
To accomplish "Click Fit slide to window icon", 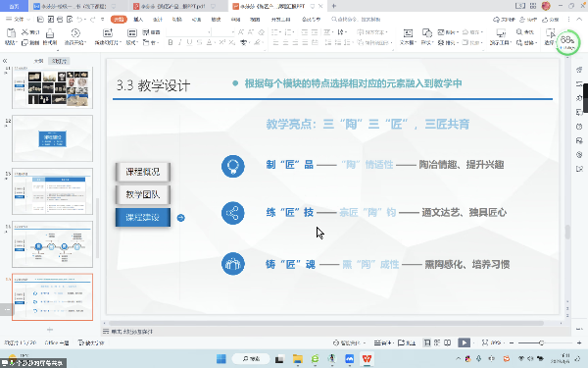I will coord(485,342).
